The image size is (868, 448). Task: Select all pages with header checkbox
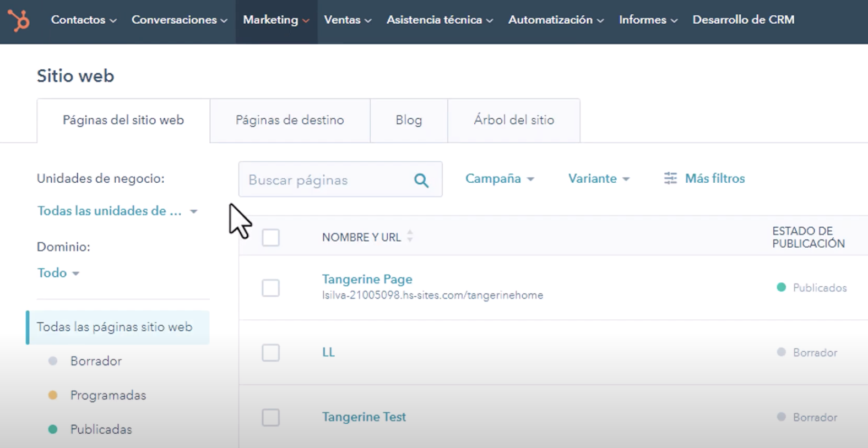click(x=270, y=238)
